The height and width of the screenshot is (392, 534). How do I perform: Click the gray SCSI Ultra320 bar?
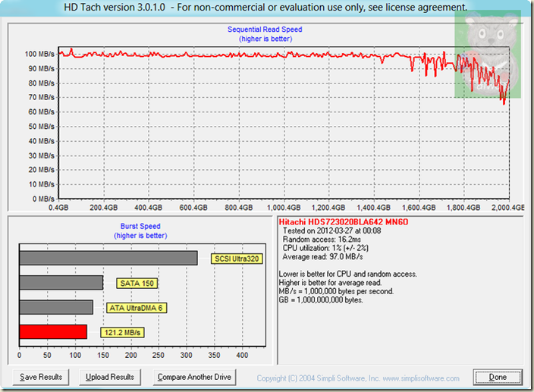[x=108, y=259]
